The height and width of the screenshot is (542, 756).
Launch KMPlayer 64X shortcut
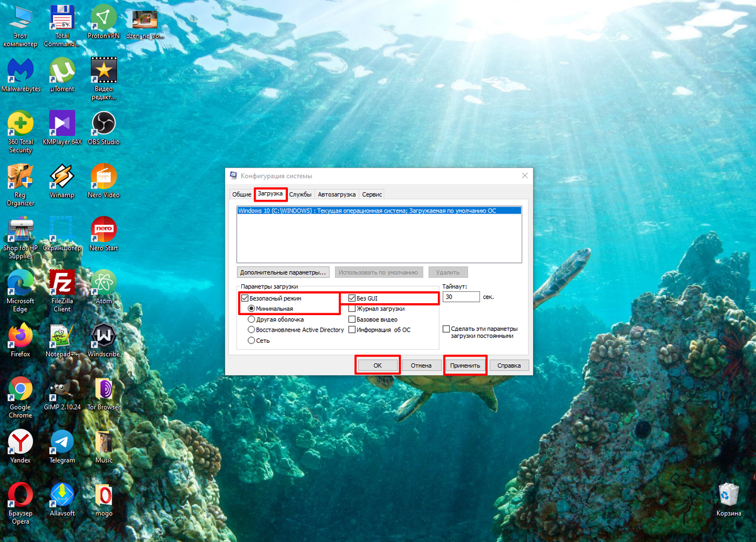pyautogui.click(x=62, y=129)
